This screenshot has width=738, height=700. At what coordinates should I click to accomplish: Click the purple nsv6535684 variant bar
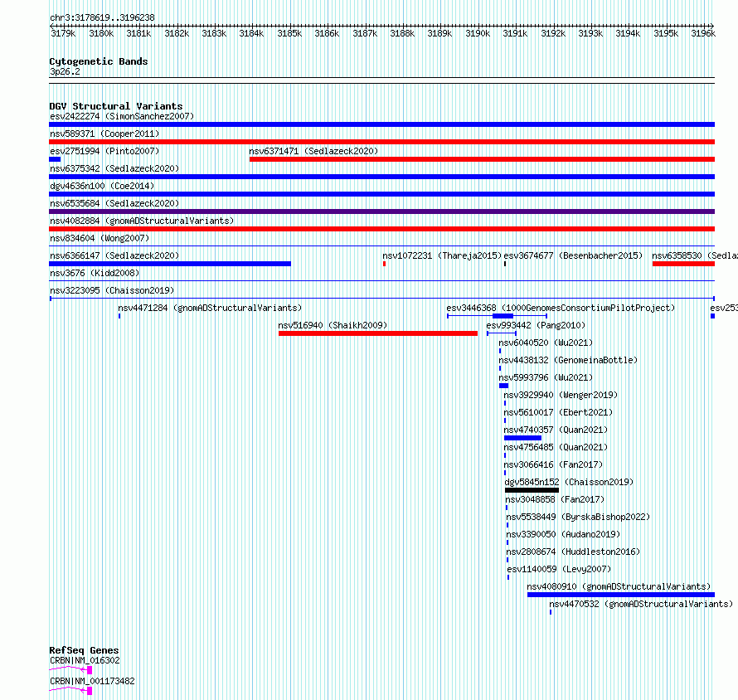(381, 211)
